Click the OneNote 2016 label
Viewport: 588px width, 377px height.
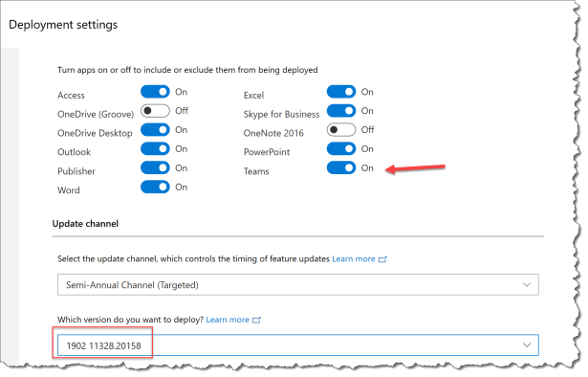tap(273, 133)
